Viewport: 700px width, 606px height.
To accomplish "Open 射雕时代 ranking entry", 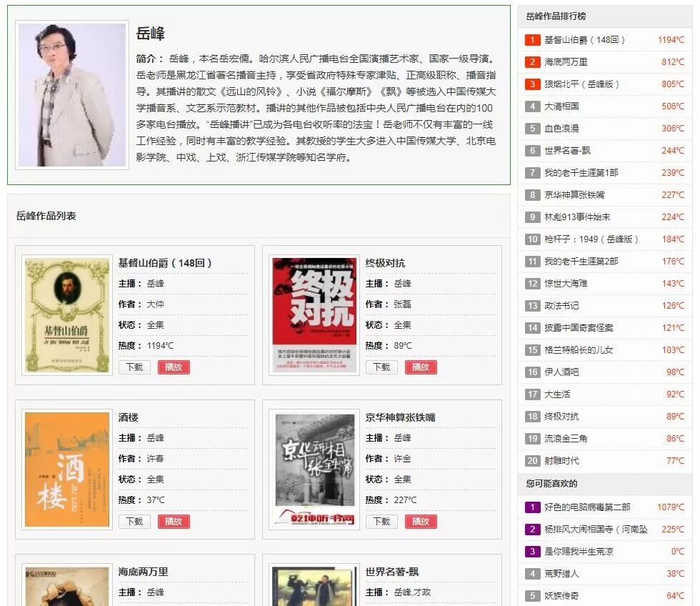I will (561, 461).
